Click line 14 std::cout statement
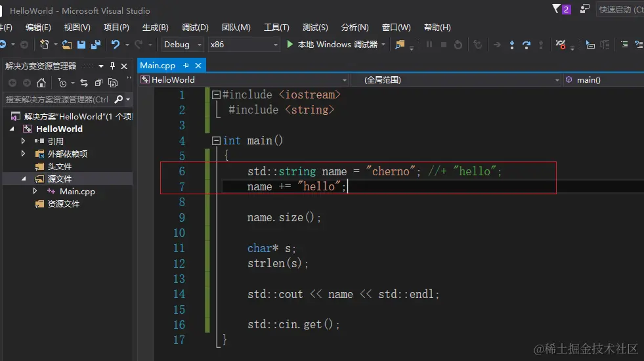 (343, 294)
